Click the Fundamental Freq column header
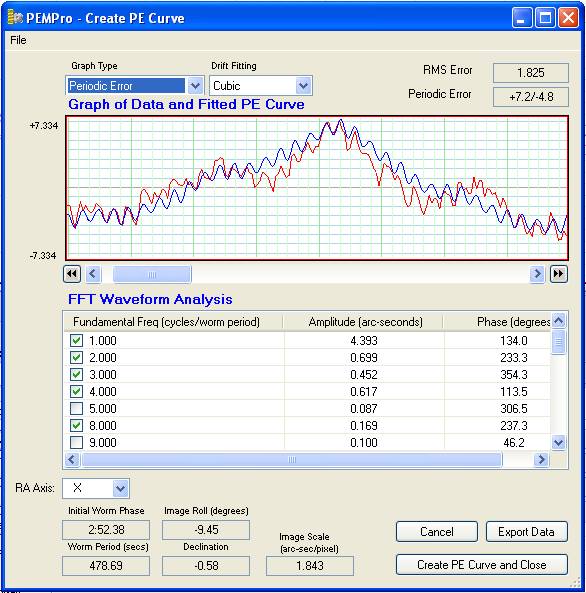Image resolution: width=586 pixels, height=593 pixels. pyautogui.click(x=173, y=322)
